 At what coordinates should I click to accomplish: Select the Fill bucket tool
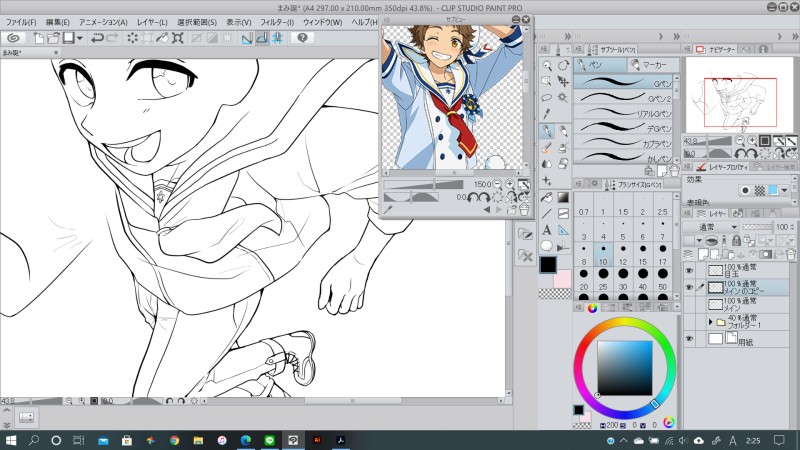pos(547,197)
